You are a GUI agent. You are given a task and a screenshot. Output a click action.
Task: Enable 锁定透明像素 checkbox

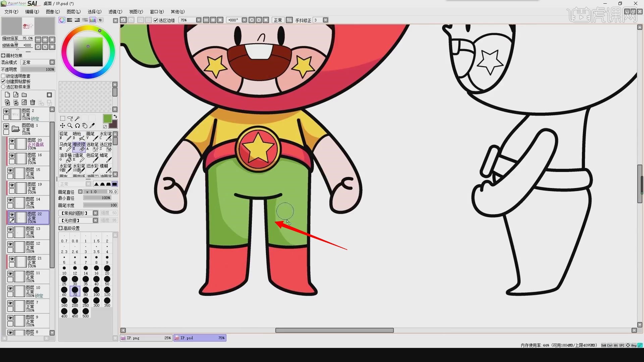[3, 76]
